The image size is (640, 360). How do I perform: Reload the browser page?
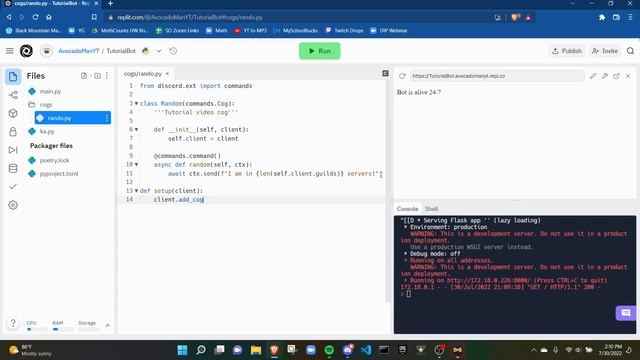point(36,17)
